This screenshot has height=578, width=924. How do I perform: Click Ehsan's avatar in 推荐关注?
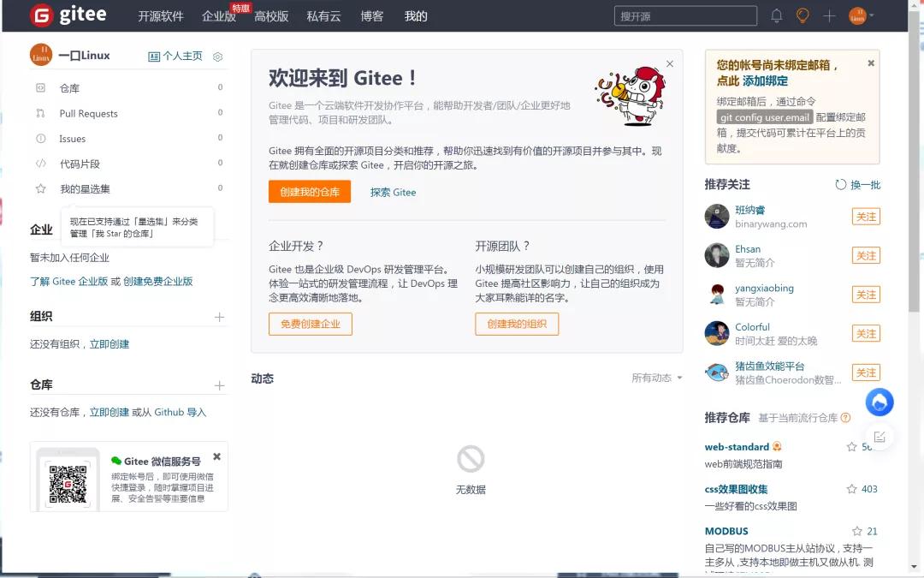point(717,255)
